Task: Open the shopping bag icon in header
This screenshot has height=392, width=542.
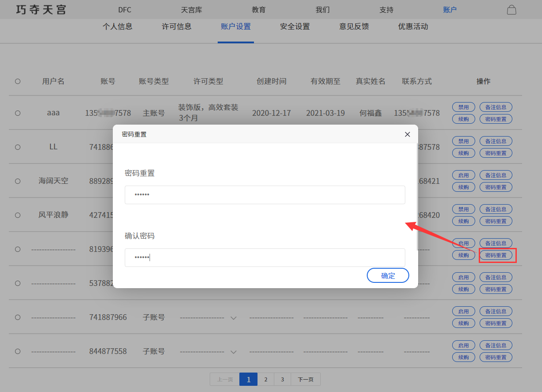Action: (x=511, y=10)
